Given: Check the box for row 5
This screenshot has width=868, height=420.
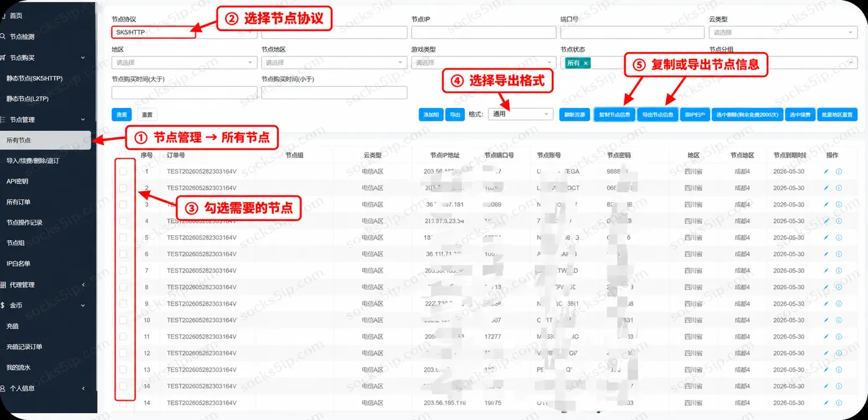Looking at the screenshot, I should coord(123,238).
